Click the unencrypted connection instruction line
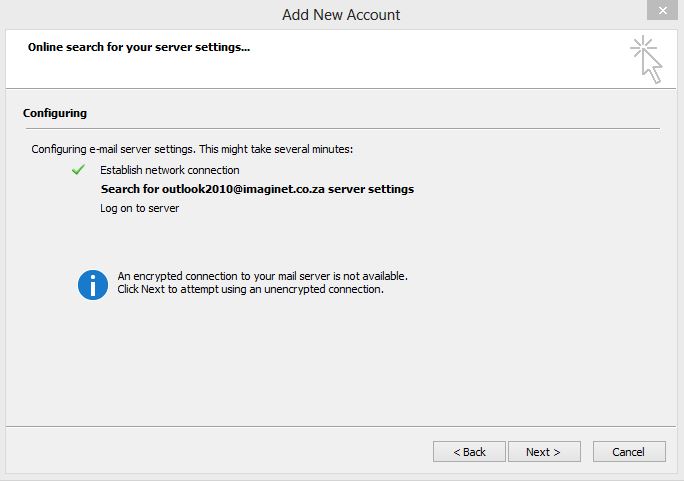Screen dimensions: 684x481 [x=250, y=289]
